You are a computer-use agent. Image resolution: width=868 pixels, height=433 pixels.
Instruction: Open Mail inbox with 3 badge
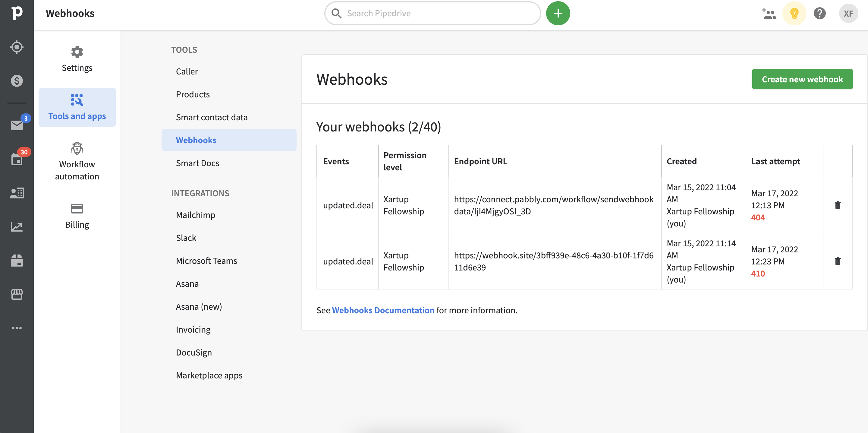17,125
